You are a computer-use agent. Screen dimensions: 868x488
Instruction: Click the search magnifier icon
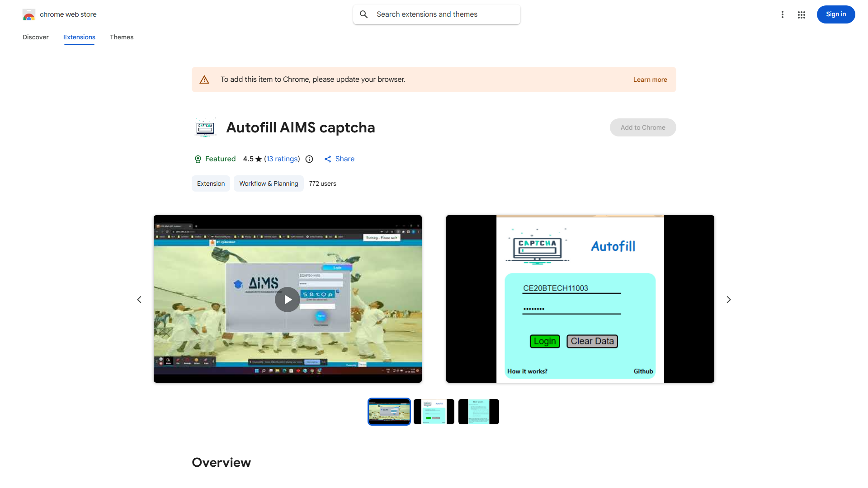[x=364, y=14]
